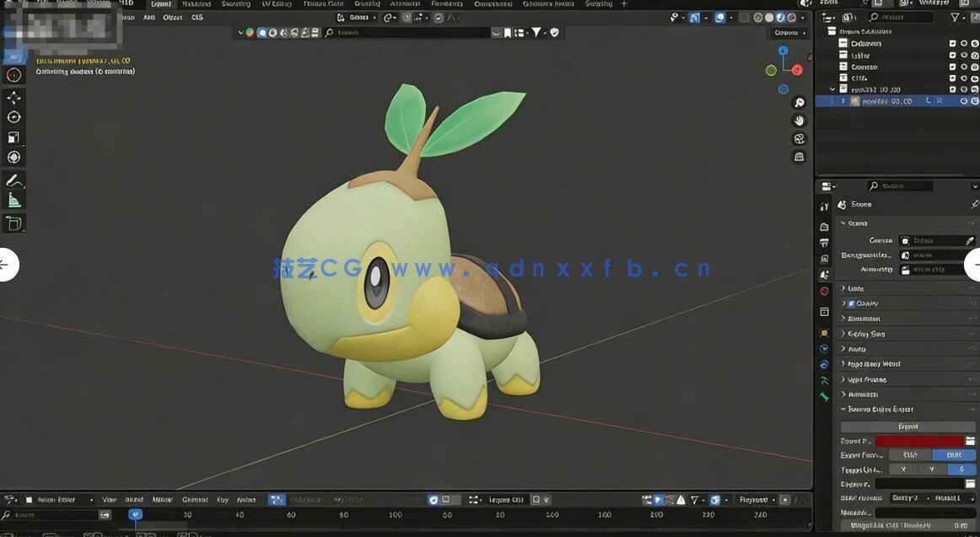The image size is (980, 537).
Task: Click the zoom magnifier icon in viewport gizmos
Action: click(x=800, y=102)
